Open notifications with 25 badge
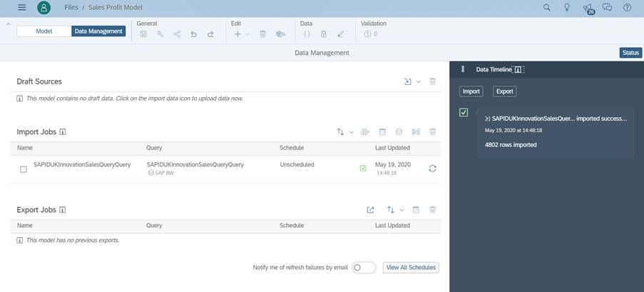 click(587, 8)
